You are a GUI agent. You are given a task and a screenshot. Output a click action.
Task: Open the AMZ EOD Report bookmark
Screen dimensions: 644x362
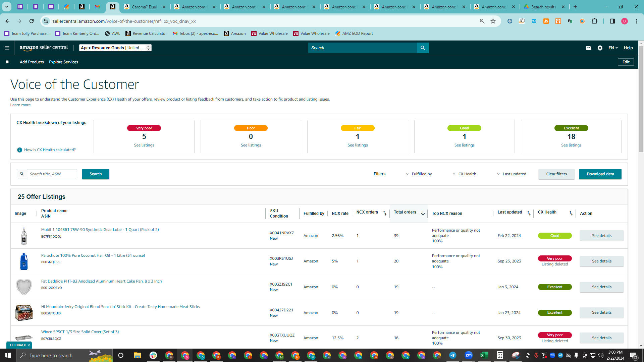coord(354,34)
